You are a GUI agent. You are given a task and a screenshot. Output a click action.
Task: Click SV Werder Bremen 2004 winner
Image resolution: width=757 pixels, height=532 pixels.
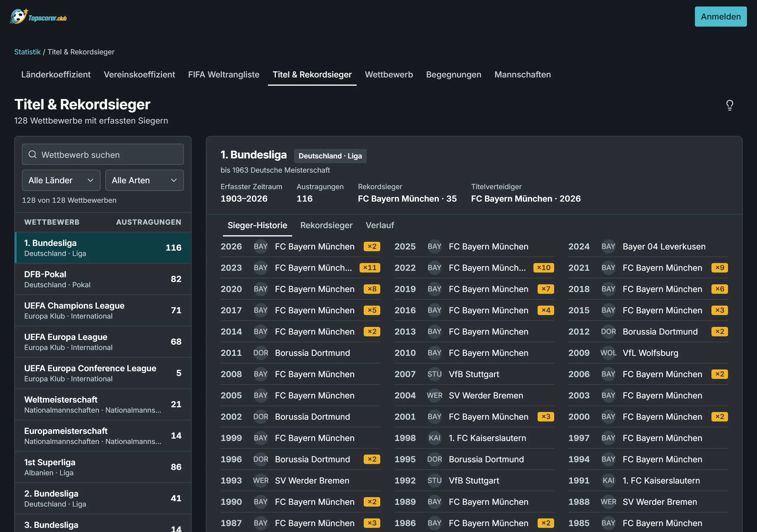pos(486,395)
